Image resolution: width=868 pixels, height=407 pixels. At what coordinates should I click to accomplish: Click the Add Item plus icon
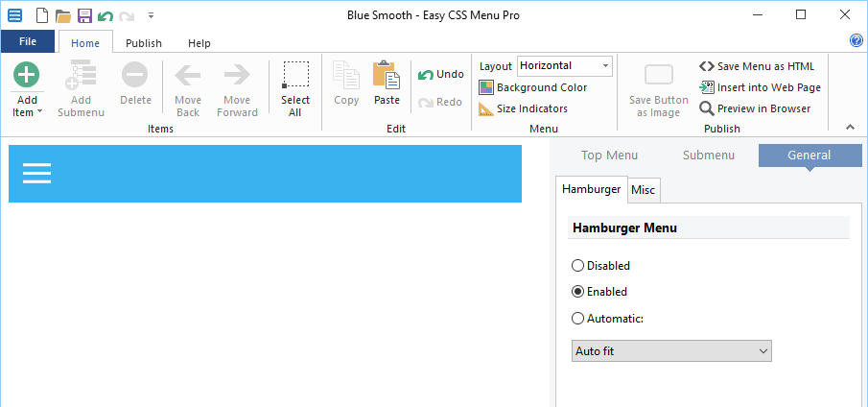tap(27, 76)
